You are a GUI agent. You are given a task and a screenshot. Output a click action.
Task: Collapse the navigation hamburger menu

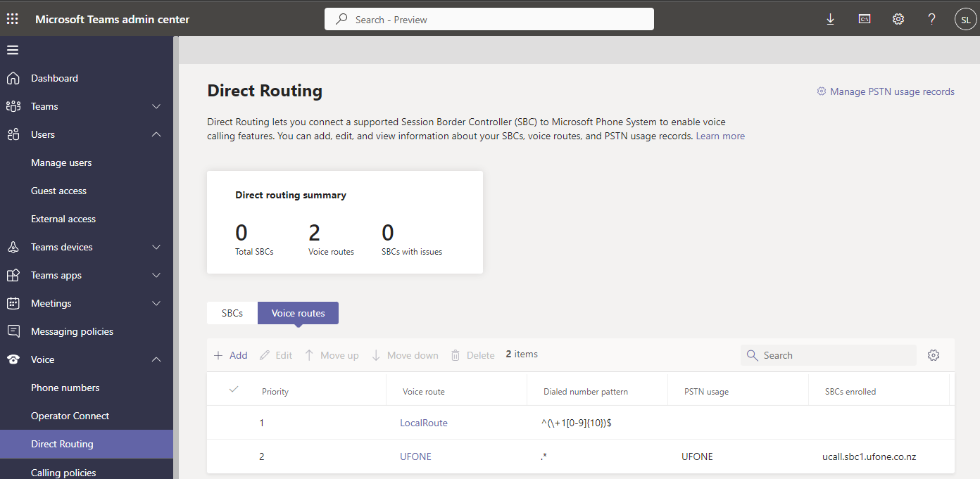tap(13, 50)
